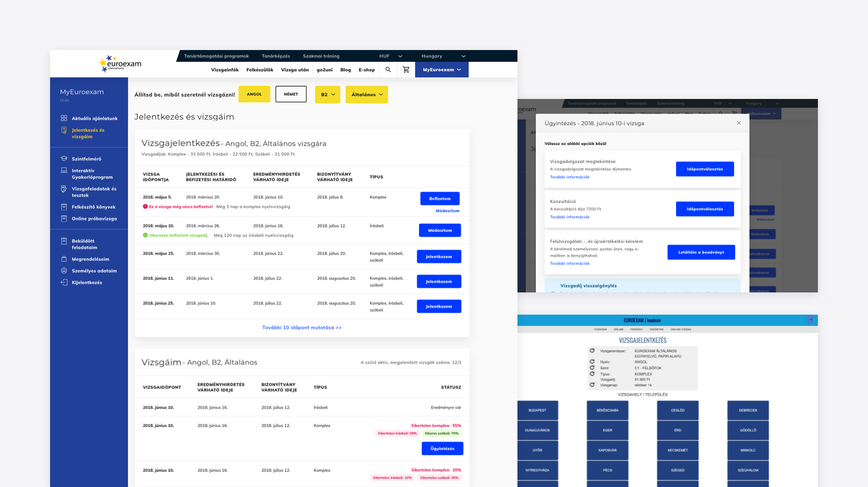This screenshot has height=487, width=868.
Task: Open the go2uni menu item
Action: [x=324, y=70]
